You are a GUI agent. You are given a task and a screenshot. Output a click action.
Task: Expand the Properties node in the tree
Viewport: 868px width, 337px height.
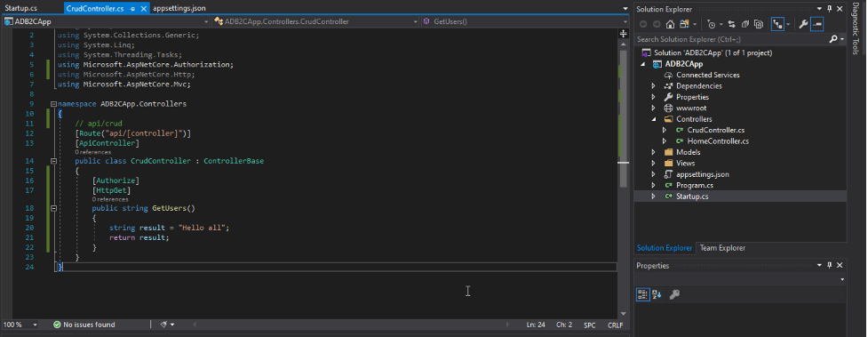(653, 97)
